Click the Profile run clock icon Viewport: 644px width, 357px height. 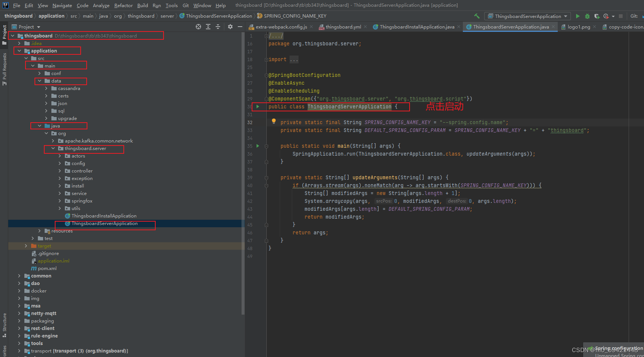click(x=606, y=16)
